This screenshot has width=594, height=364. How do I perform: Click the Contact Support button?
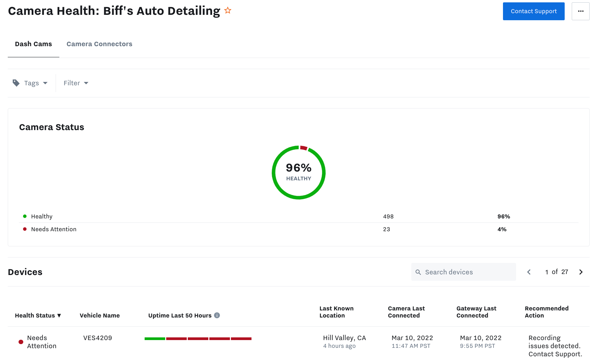(x=533, y=11)
